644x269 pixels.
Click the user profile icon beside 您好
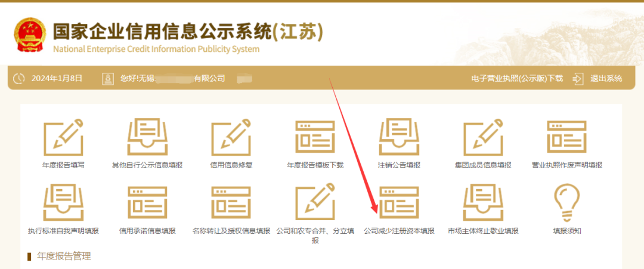(108, 79)
